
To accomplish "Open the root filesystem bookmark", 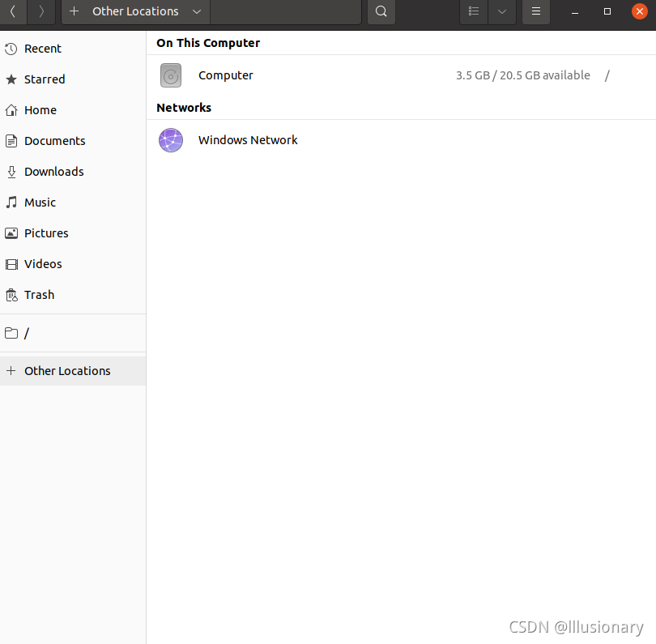I will pos(27,333).
